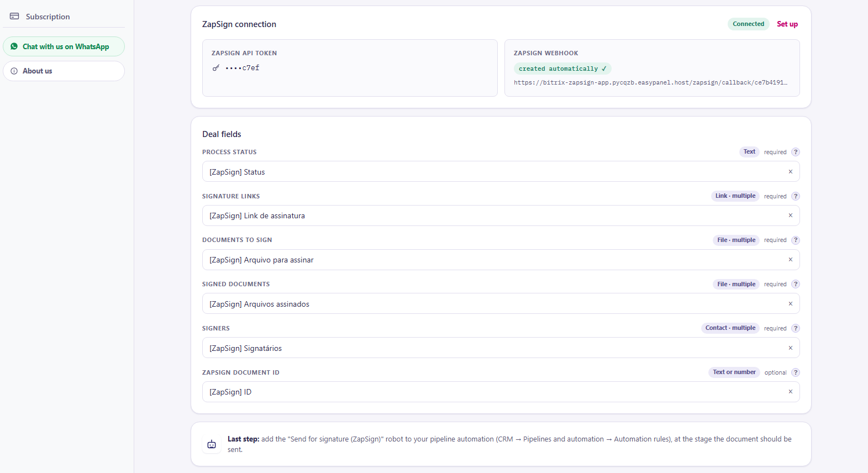Click the Deal fields heading
868x473 pixels.
222,134
